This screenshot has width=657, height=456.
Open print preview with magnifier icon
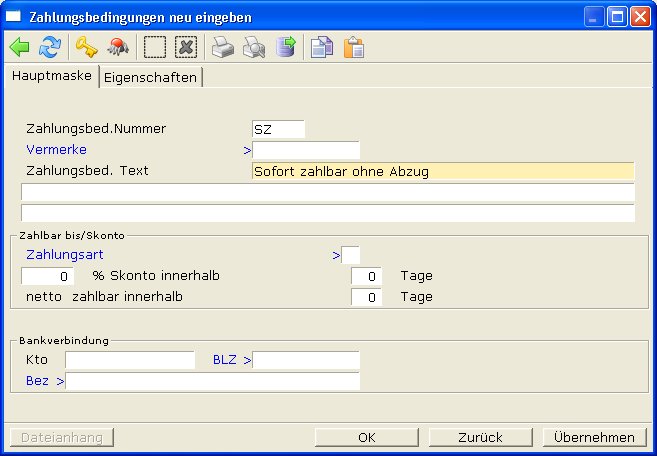[254, 47]
